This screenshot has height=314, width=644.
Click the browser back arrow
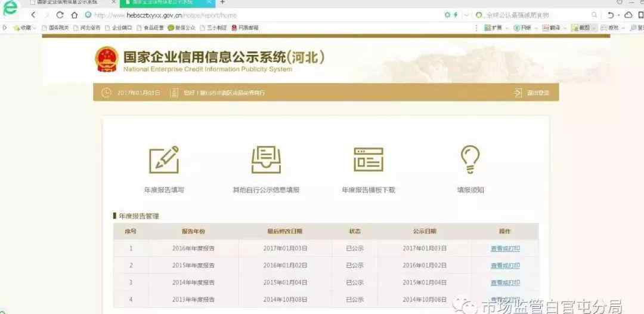coord(33,15)
